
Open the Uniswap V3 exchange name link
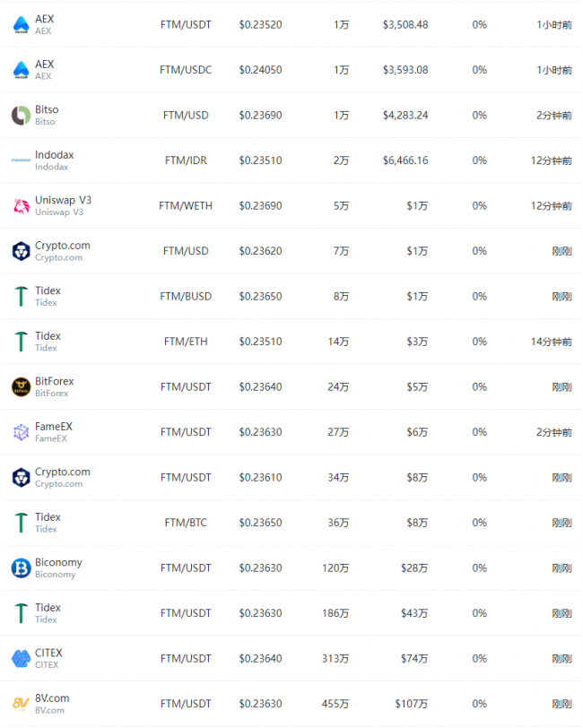63,200
